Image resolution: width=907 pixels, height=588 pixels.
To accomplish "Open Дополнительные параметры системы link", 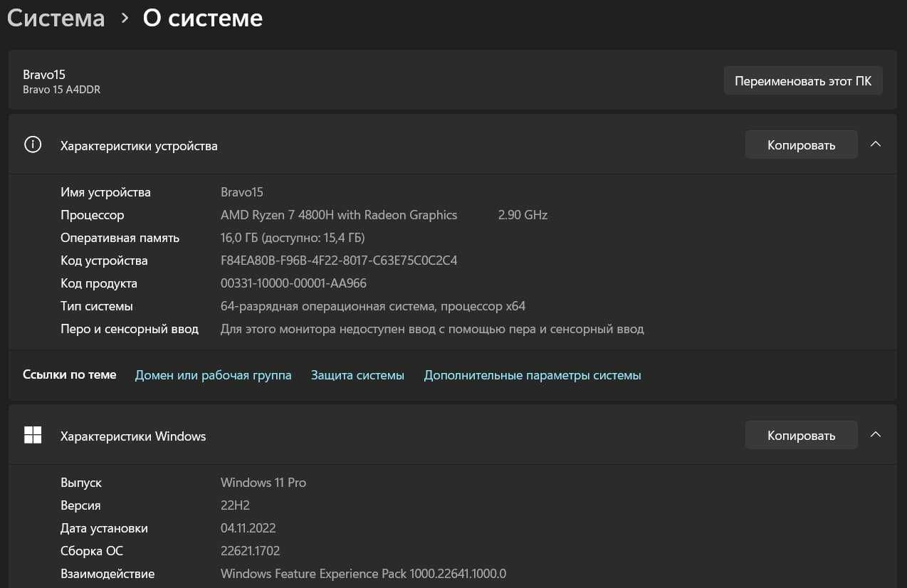I will pos(533,375).
